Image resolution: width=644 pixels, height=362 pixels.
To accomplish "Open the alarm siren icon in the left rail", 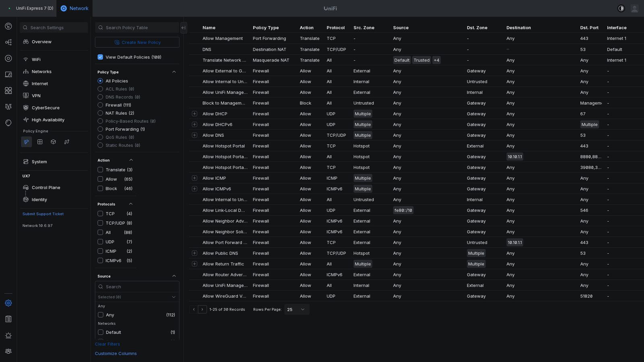I will click(8, 335).
